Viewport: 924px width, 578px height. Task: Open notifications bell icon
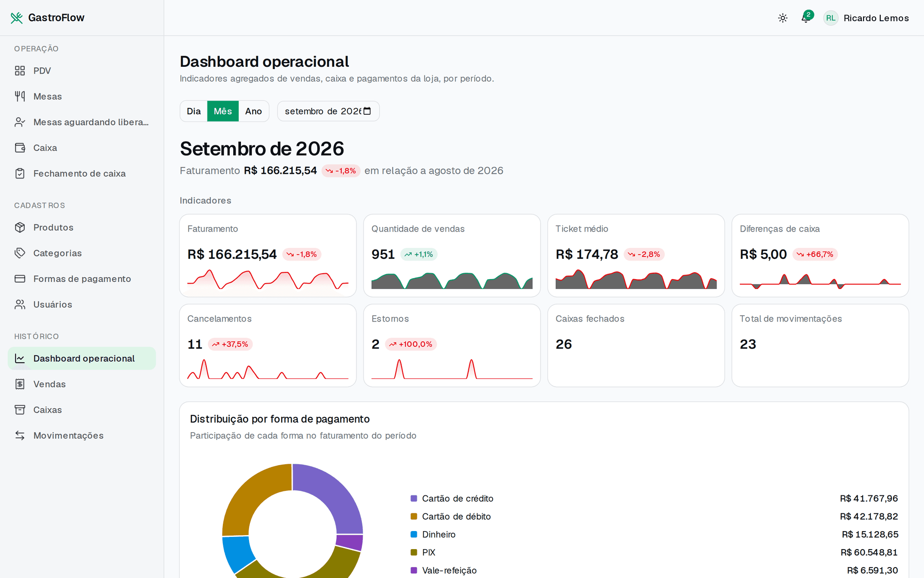point(806,18)
